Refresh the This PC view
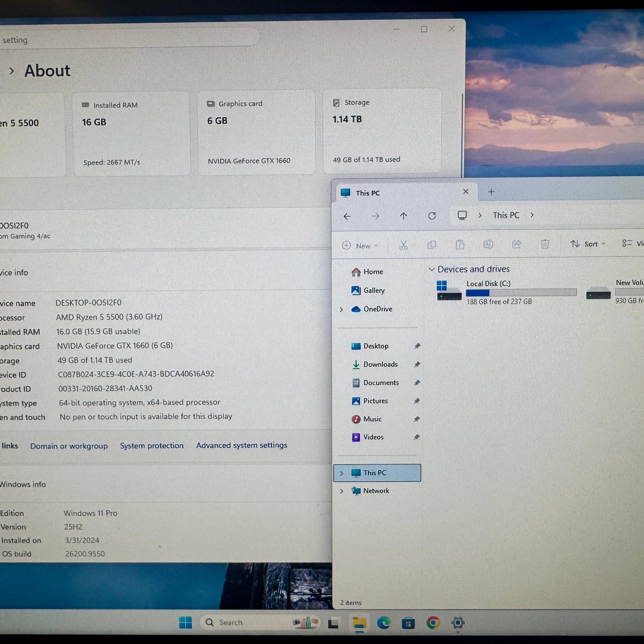This screenshot has height=644, width=644. (x=432, y=216)
